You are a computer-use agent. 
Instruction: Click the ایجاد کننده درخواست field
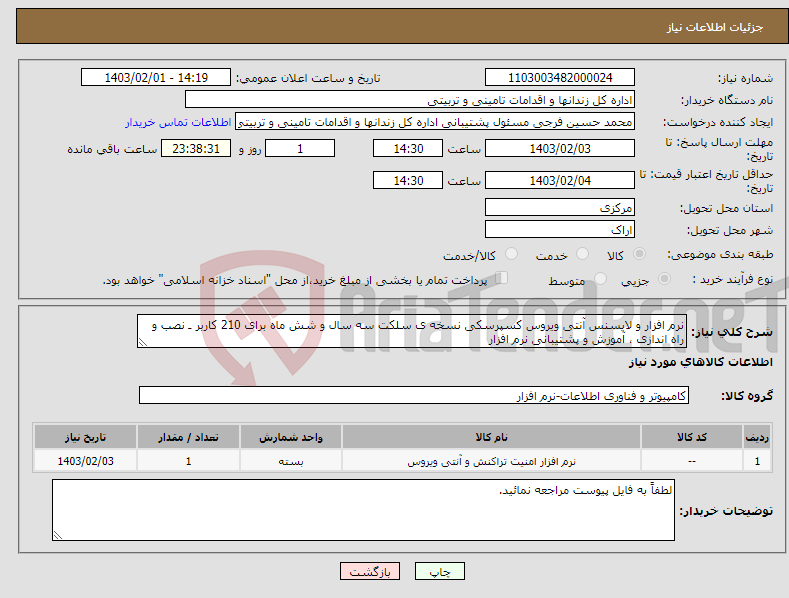[435, 122]
